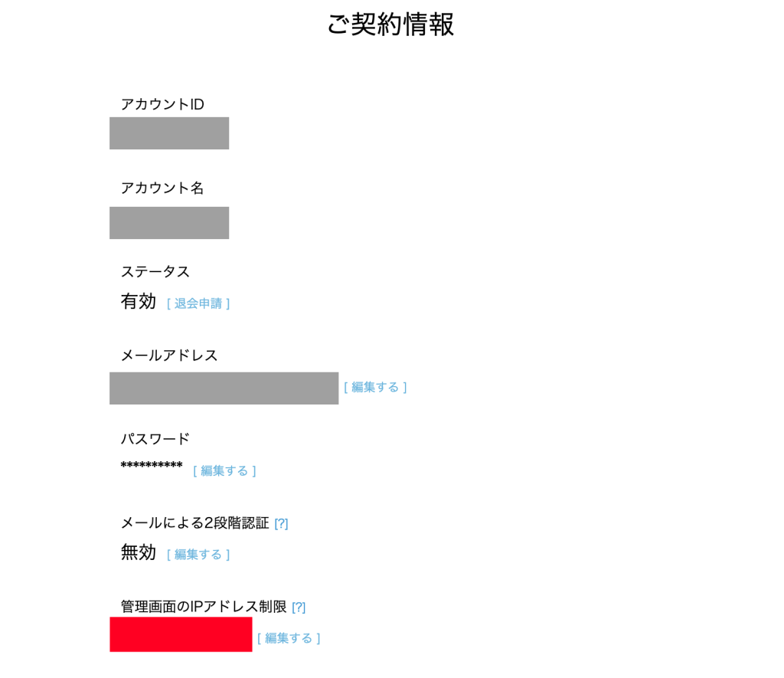The height and width of the screenshot is (678, 784).
Task: Click the masked password asterisks
Action: tap(152, 467)
